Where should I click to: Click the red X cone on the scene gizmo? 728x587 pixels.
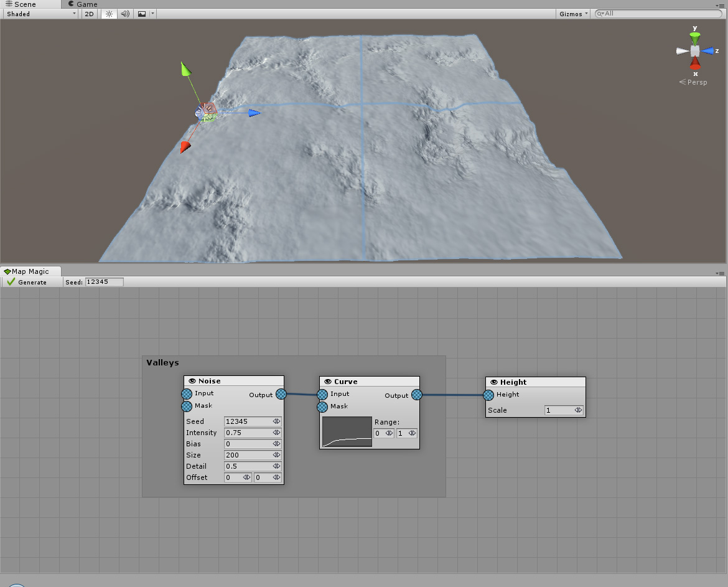694,64
